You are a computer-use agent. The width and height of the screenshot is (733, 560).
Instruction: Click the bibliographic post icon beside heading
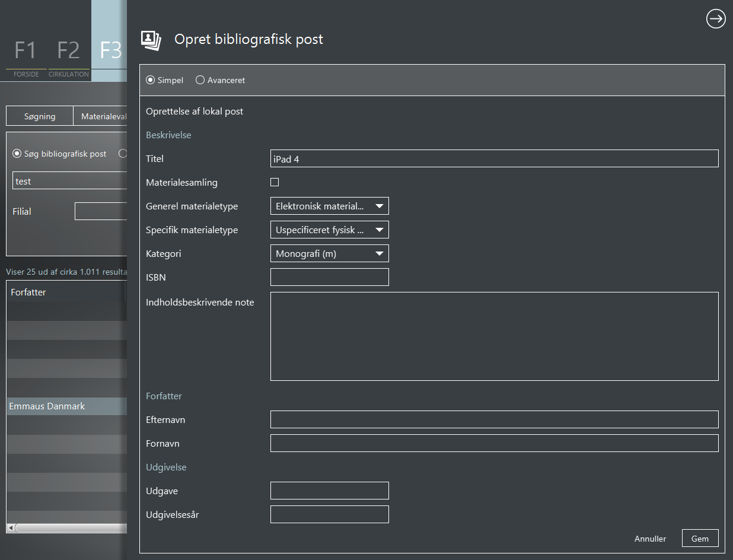pos(151,40)
